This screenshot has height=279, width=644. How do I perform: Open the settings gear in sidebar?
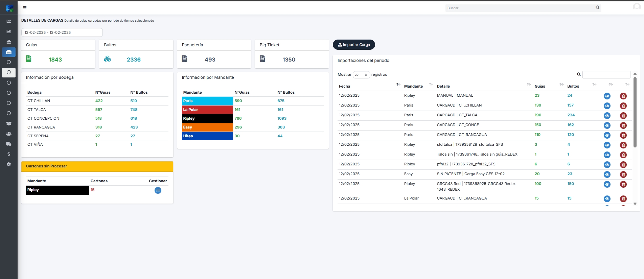[x=9, y=164]
